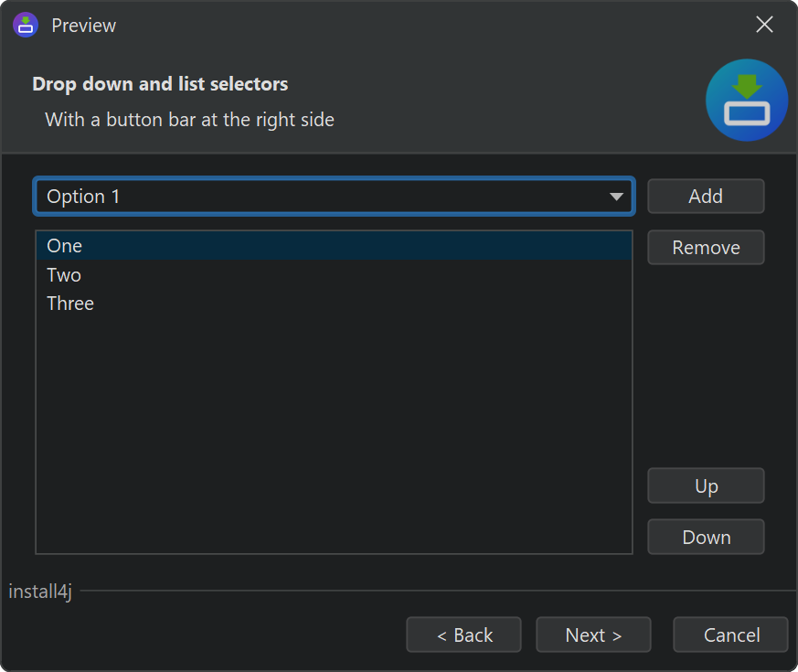Click the install4j icon in the title bar
Viewport: 798px width, 672px height.
pos(26,25)
